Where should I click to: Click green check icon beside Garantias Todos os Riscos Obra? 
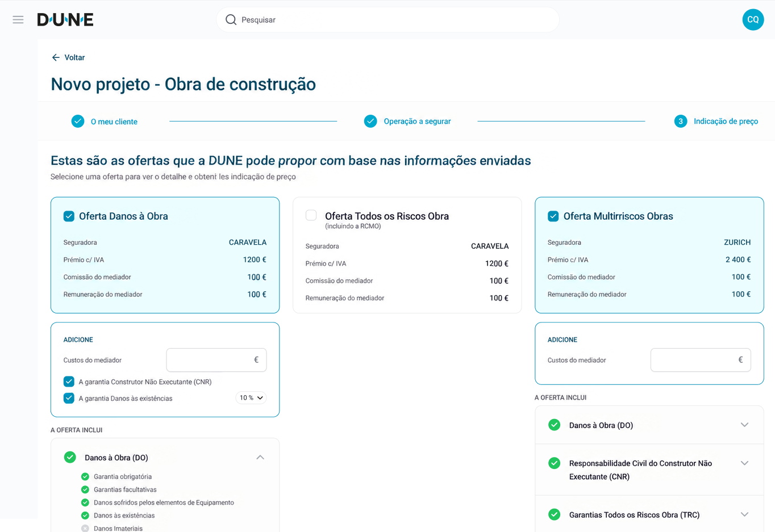point(555,514)
